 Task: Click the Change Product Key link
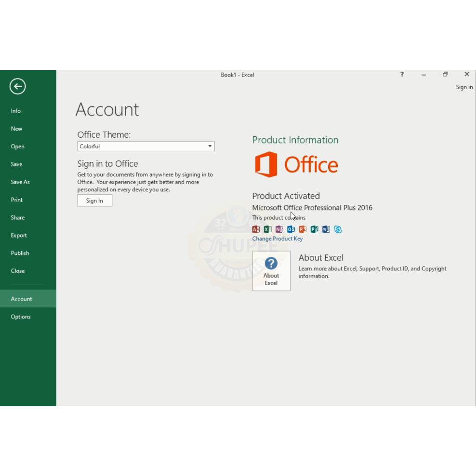tap(278, 238)
